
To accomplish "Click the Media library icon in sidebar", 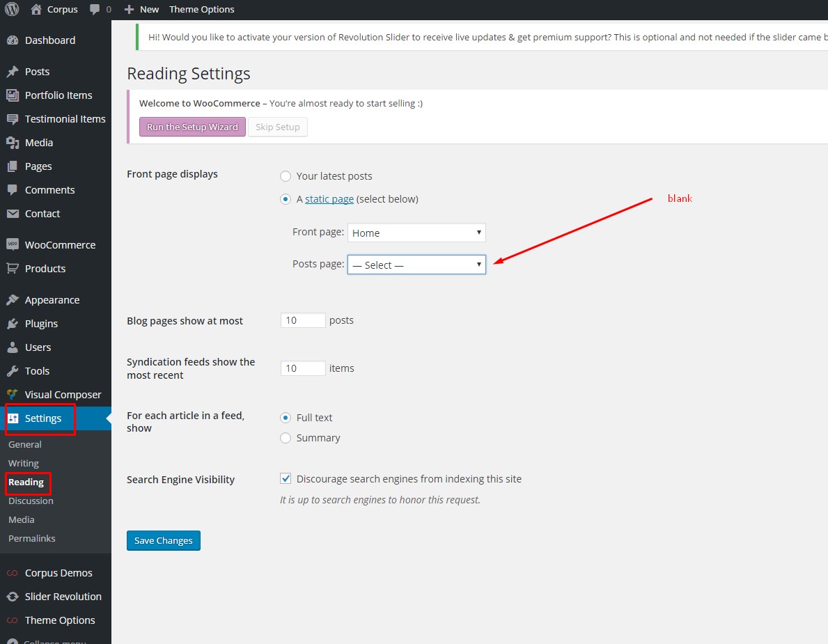I will click(13, 143).
